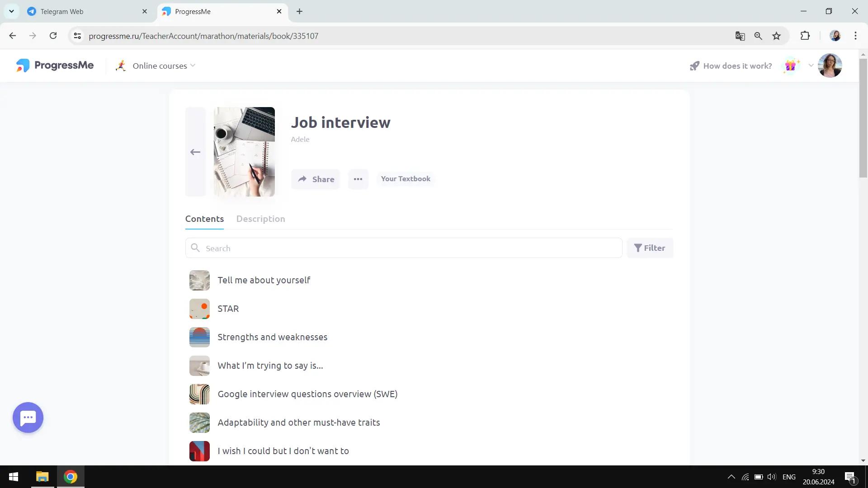Click the ProgressMe logo
This screenshot has width=868, height=488.
(55, 66)
